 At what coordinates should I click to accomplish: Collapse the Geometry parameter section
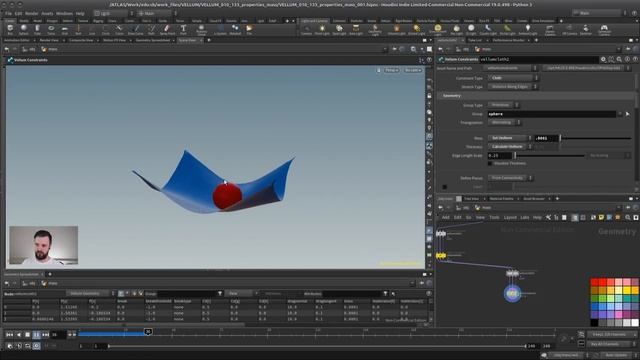point(452,96)
